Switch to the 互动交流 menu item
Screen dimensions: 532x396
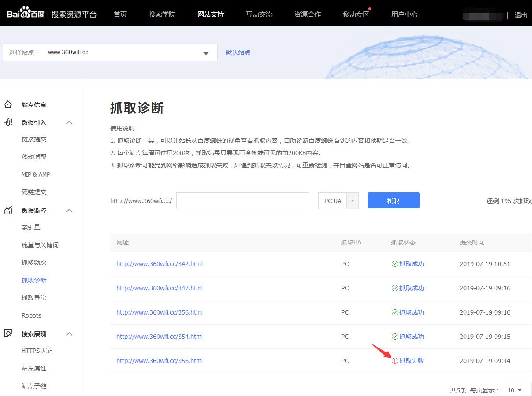(x=259, y=14)
